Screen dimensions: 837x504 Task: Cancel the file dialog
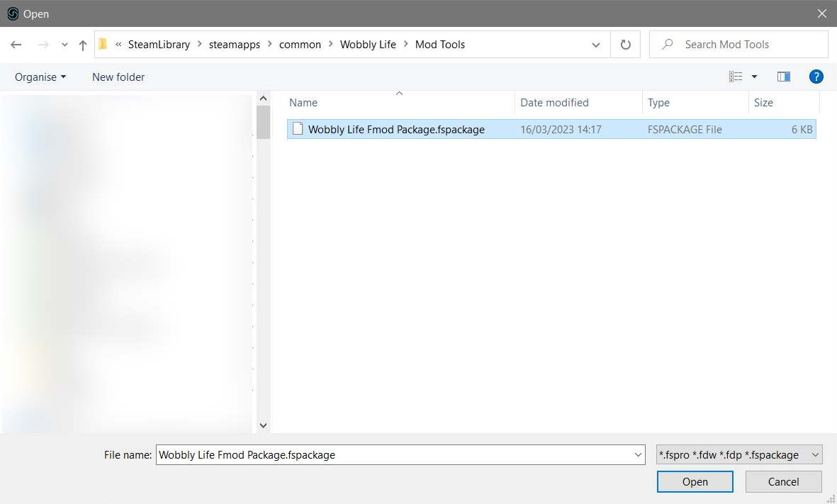tap(783, 481)
